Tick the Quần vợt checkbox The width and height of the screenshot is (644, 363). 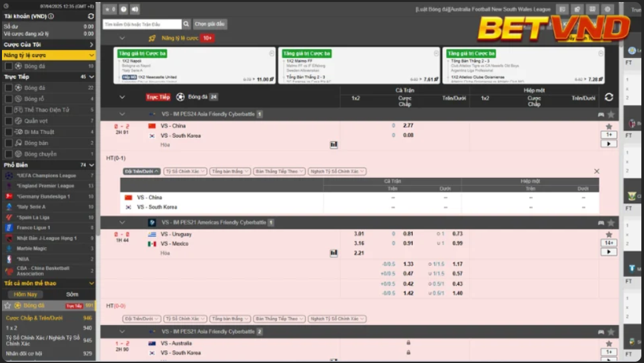[9, 121]
